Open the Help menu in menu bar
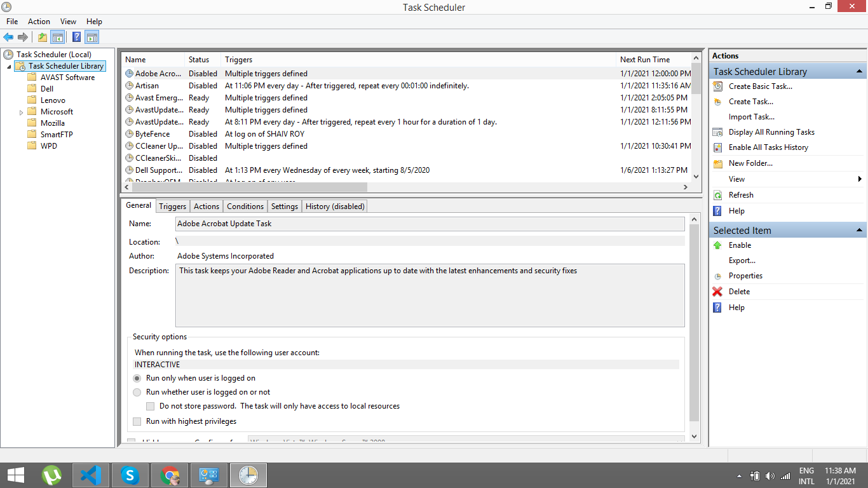The image size is (868, 488). pos(94,21)
